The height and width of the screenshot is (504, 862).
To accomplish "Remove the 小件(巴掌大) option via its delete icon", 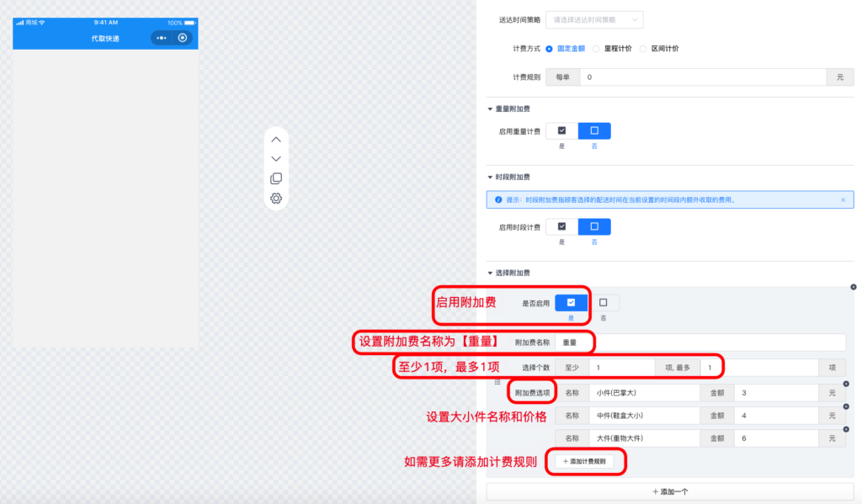I will tap(846, 384).
